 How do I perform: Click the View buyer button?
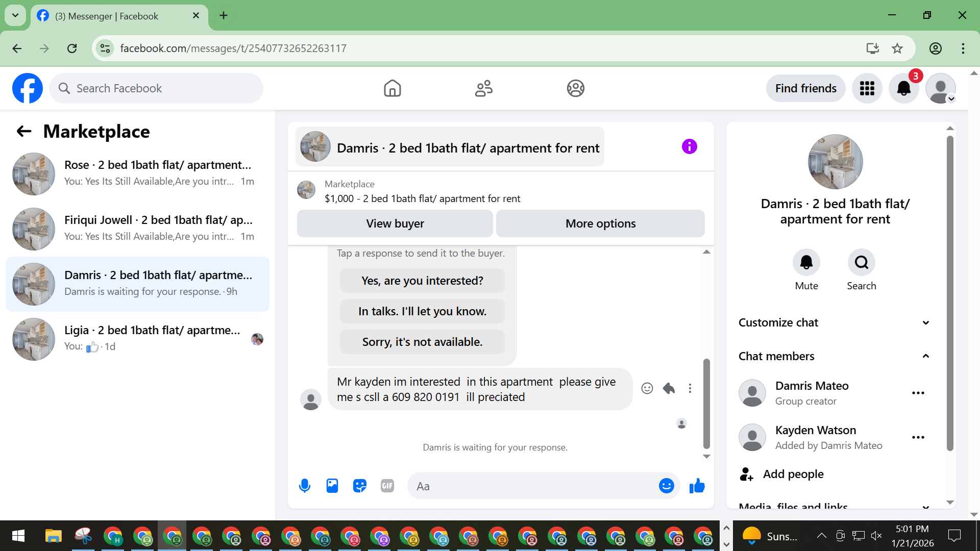pos(395,223)
